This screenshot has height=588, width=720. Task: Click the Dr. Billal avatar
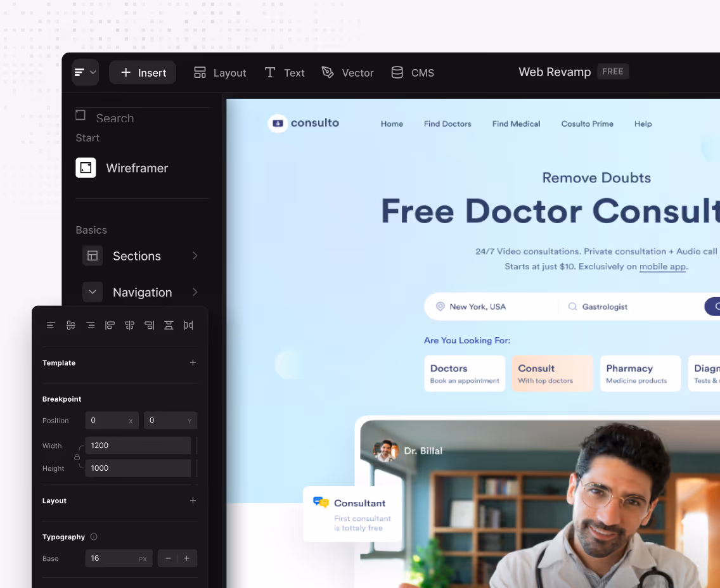tap(385, 451)
